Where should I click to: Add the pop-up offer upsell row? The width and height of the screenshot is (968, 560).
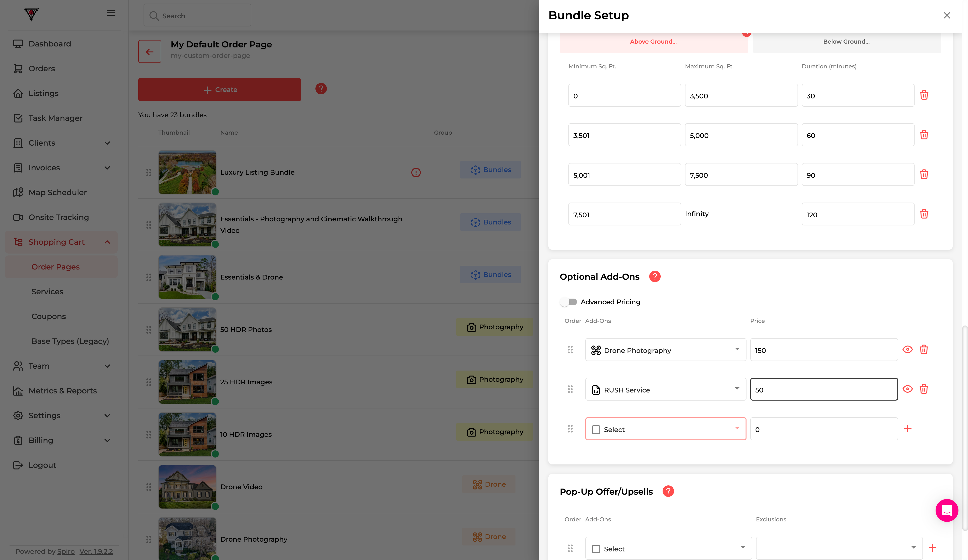click(x=932, y=548)
